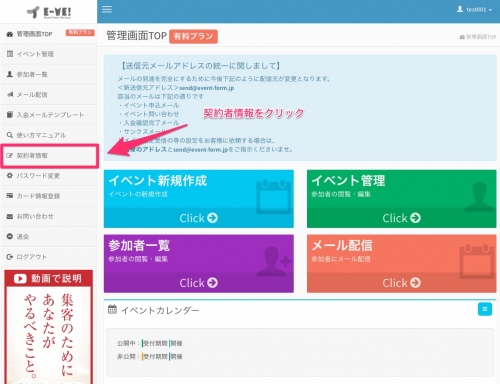Select 退会 in the sidebar
Image resolution: width=500 pixels, height=384 pixels.
click(49, 236)
